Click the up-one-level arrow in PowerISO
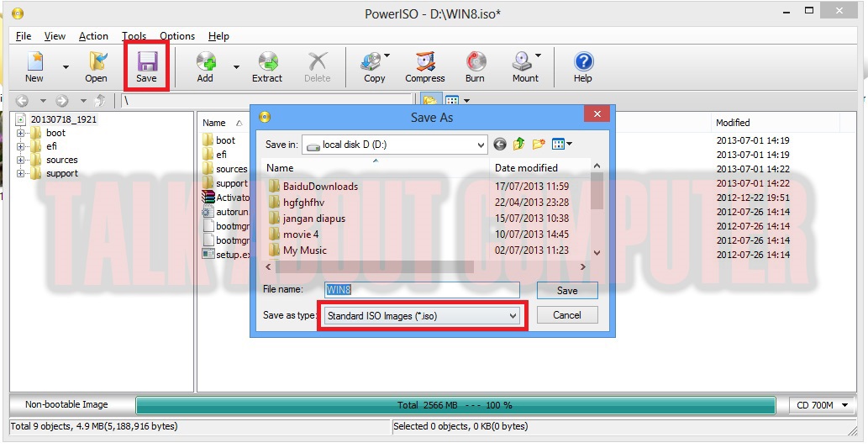The width and height of the screenshot is (868, 448). click(100, 101)
